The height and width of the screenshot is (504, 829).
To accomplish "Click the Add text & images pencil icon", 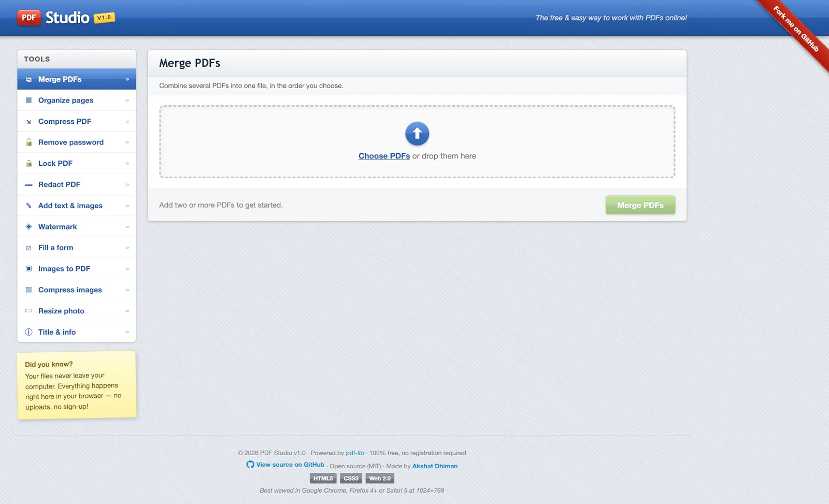I will pos(28,206).
